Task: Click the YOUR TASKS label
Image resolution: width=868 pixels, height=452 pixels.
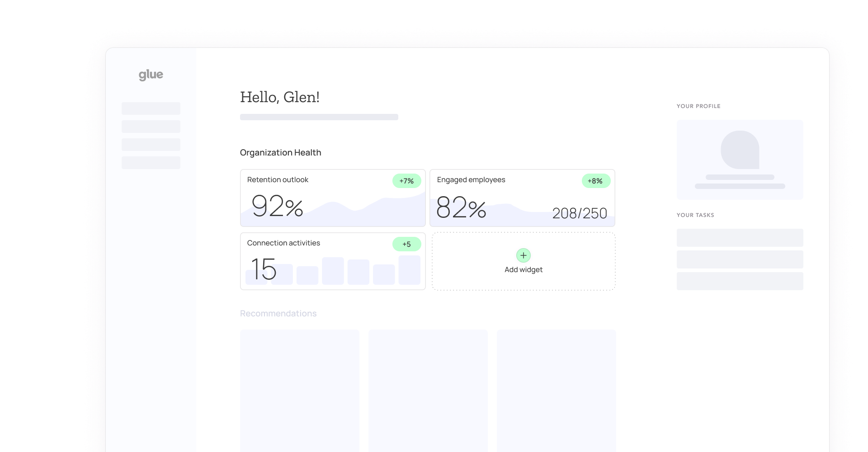Action: click(695, 215)
